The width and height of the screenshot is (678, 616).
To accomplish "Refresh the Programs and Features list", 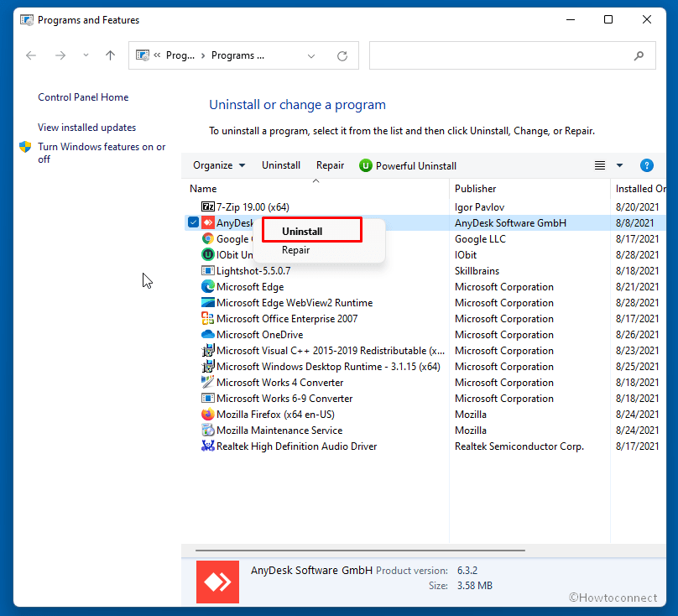I will [x=342, y=55].
